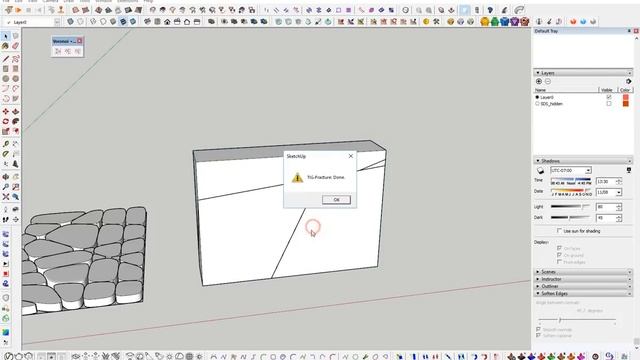Choose the Tape Measure tool
The height and width of the screenshot is (360, 640).
(6, 144)
